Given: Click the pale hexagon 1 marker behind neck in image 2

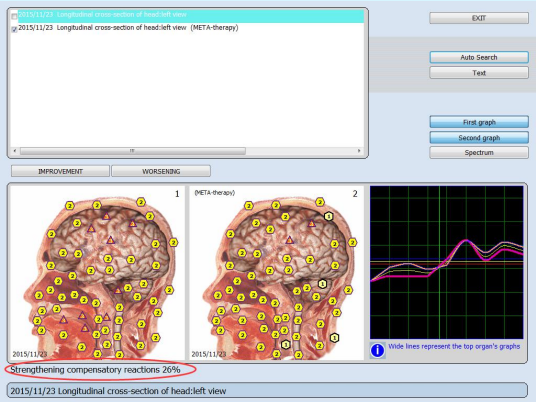Looking at the screenshot, I should (334, 338).
